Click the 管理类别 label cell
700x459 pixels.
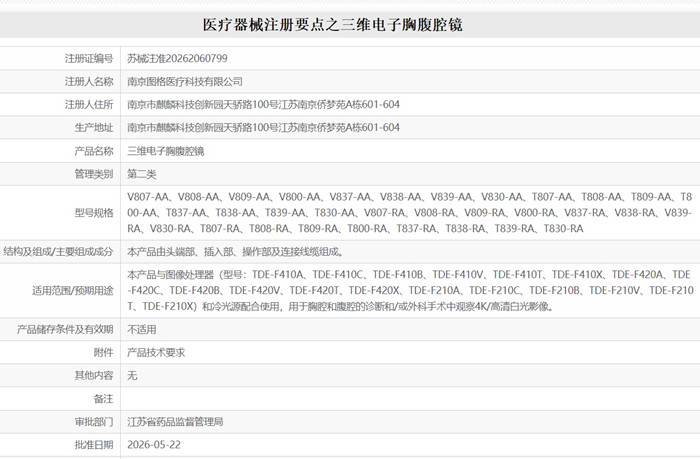[94, 174]
